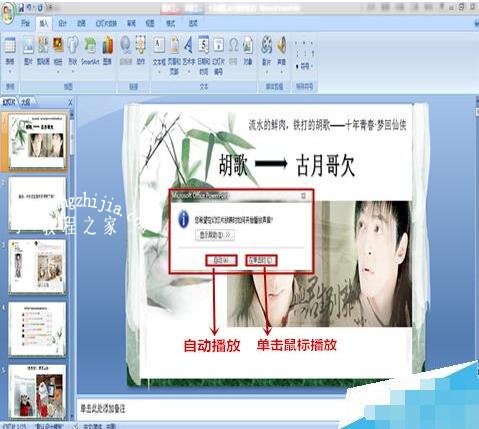Image resolution: width=479 pixels, height=429 pixels.
Task: Select slide 5 thumbnail with red photo
Action: [x=37, y=392]
